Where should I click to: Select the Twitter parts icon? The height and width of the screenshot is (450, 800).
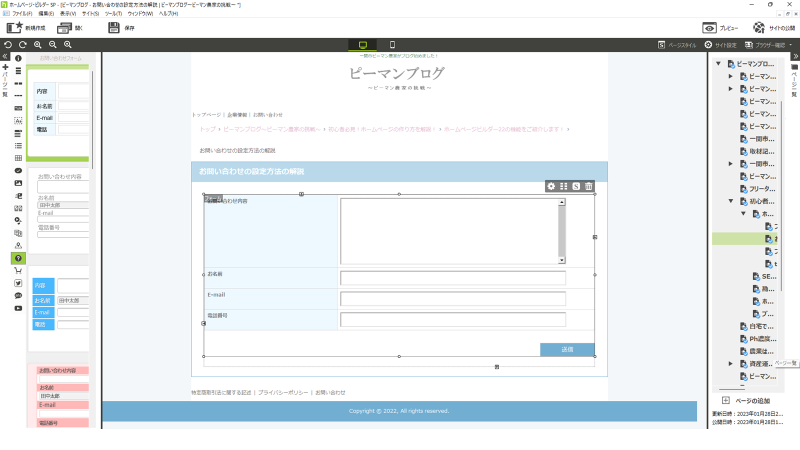click(19, 283)
